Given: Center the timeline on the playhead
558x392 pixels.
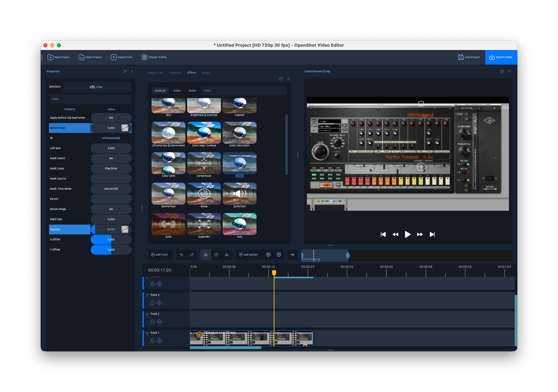Looking at the screenshot, I should pyautogui.click(x=293, y=255).
